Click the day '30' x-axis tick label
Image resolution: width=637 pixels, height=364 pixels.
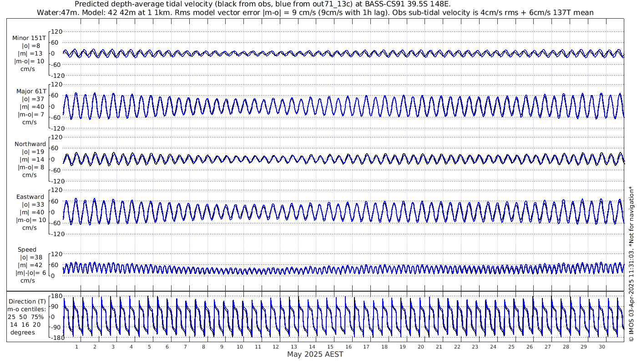click(602, 347)
